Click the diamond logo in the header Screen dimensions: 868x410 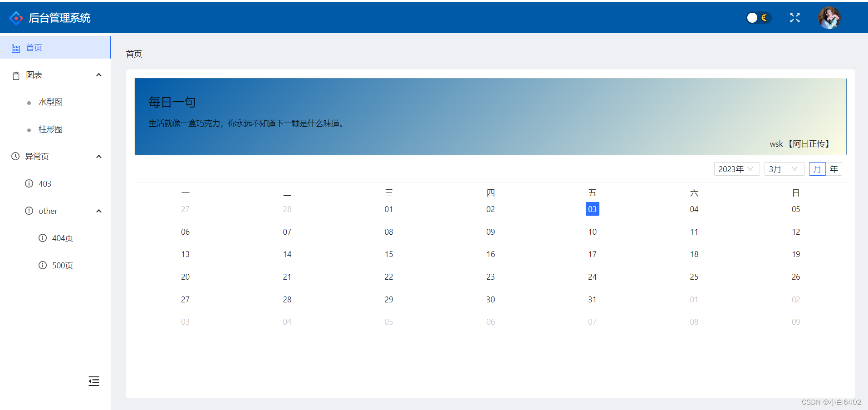16,18
